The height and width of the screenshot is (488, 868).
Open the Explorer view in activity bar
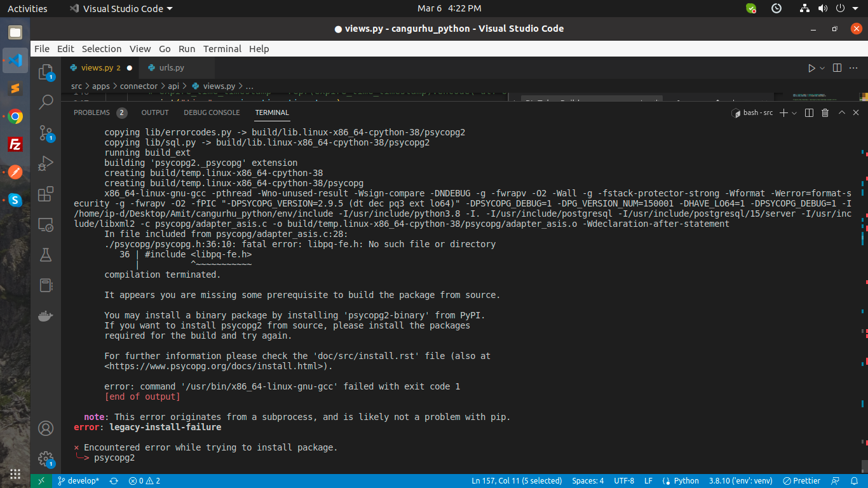pos(46,72)
